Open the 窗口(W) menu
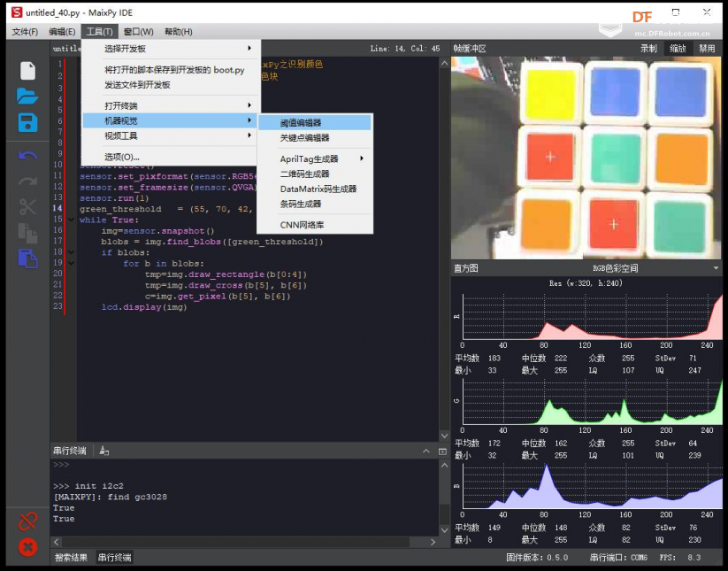Image resolution: width=728 pixels, height=571 pixels. coord(138,32)
